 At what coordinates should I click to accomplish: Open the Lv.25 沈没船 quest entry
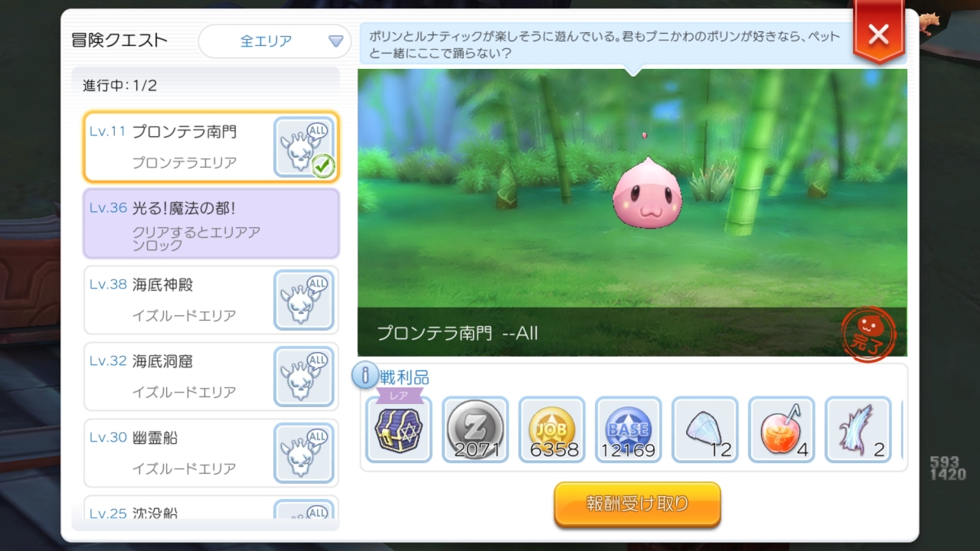(x=211, y=507)
